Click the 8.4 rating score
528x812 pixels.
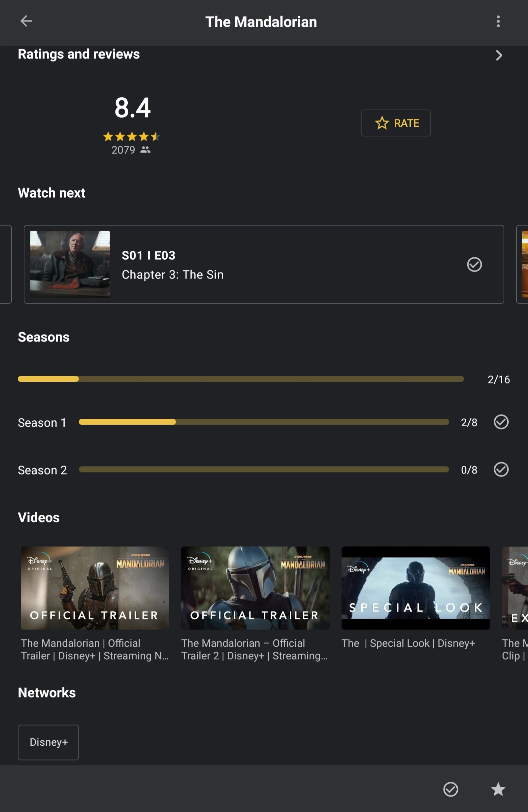tap(132, 108)
